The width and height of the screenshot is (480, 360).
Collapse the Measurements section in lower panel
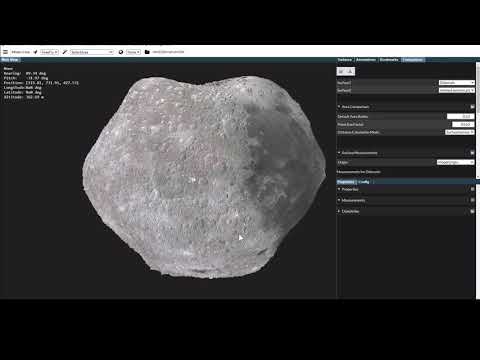(x=339, y=200)
